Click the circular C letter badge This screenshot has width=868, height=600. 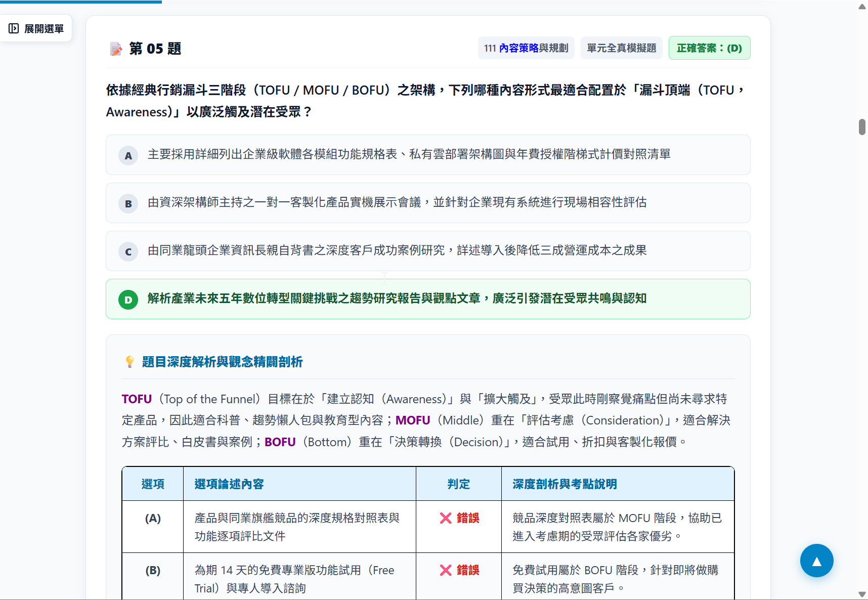pos(128,252)
